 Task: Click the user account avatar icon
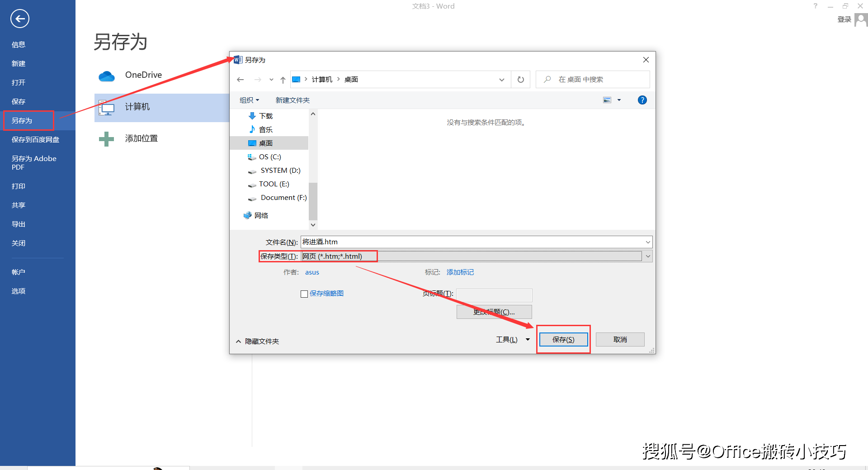(861, 20)
